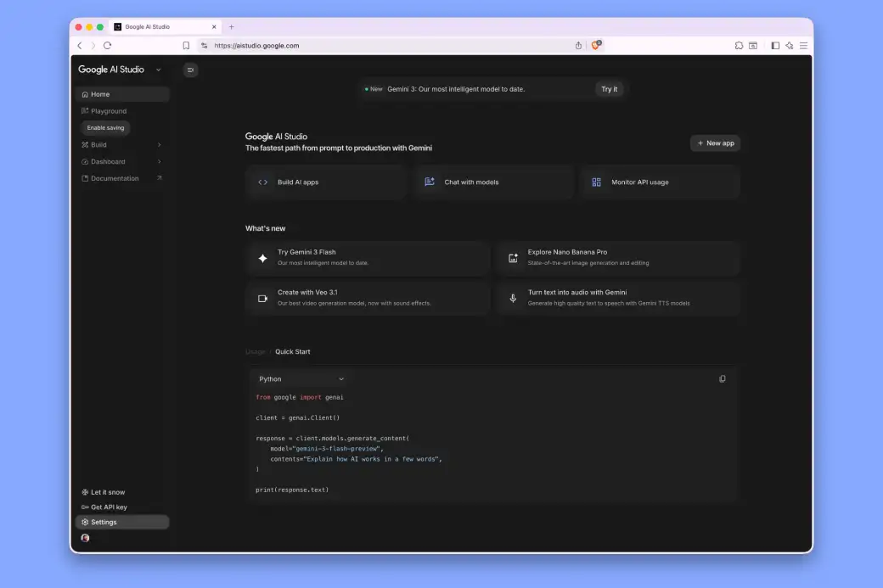Click the spark icon on Try Gemini 3 Flash

pyautogui.click(x=263, y=258)
